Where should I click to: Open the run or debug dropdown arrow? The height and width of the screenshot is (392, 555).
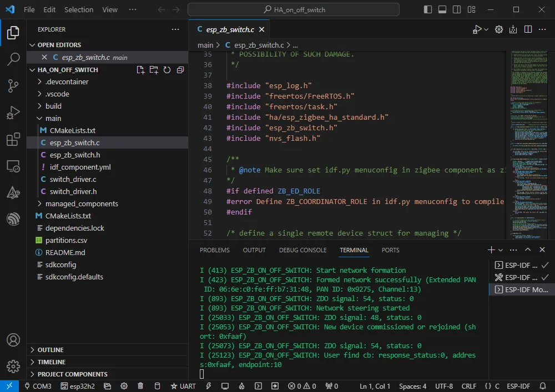[x=487, y=29]
